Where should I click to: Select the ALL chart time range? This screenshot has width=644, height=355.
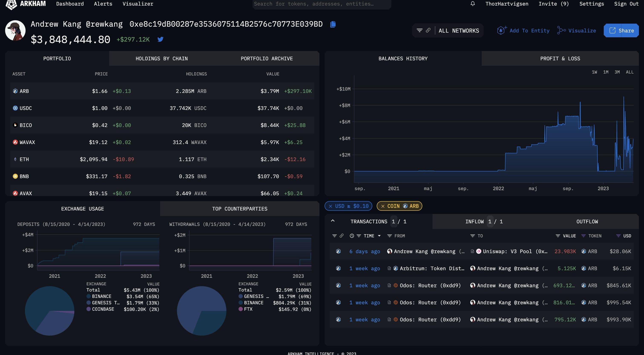coord(630,72)
